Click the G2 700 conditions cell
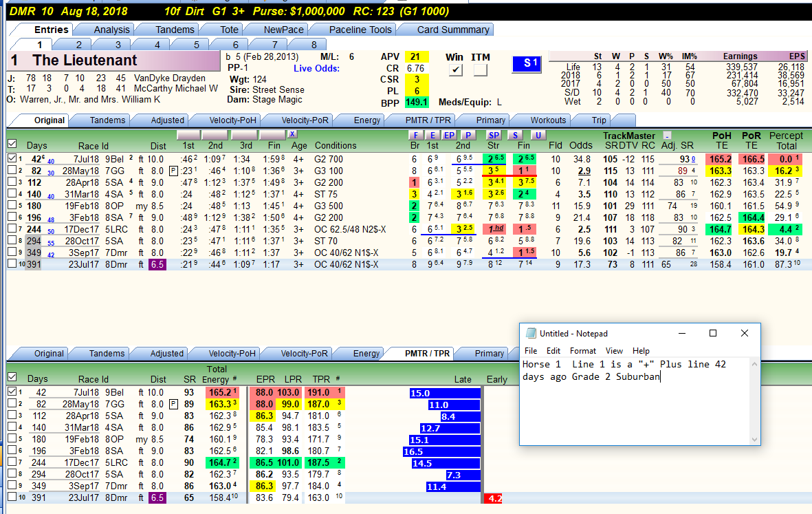Image resolution: width=812 pixels, height=514 pixels. coord(329,159)
